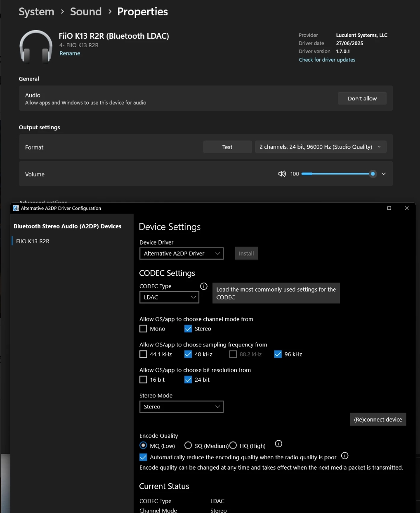The height and width of the screenshot is (513, 420).
Task: Open the audio Format quality dropdown
Action: tap(320, 147)
